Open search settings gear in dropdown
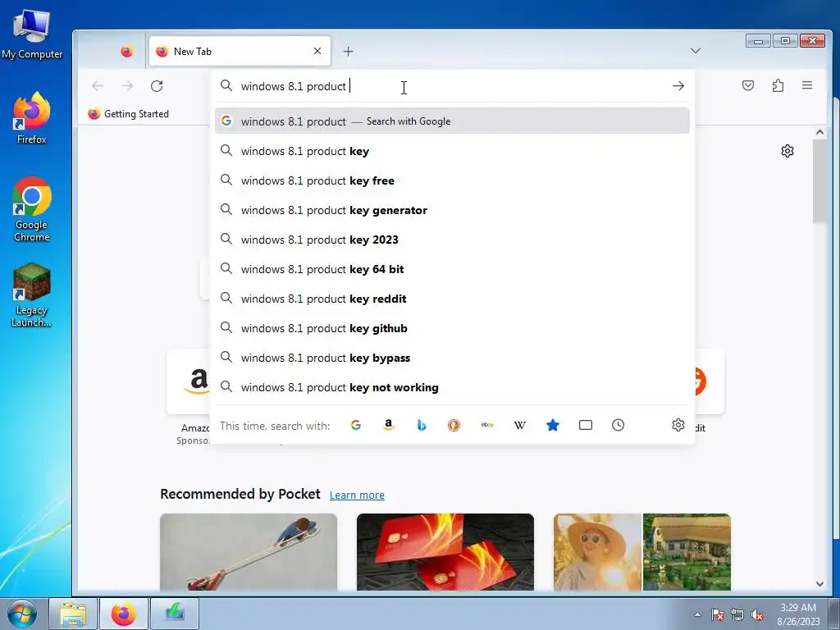Image resolution: width=840 pixels, height=630 pixels. click(678, 426)
